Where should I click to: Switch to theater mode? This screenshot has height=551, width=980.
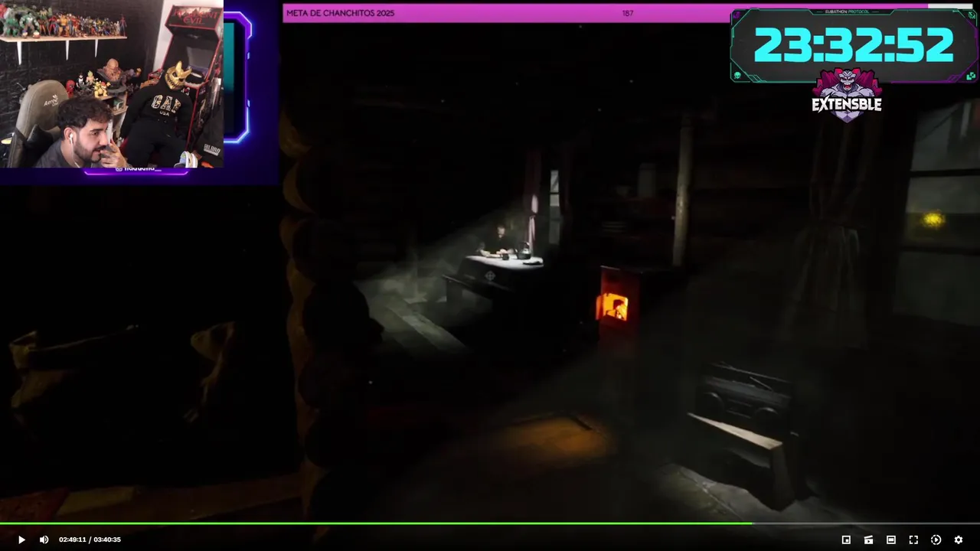point(891,540)
